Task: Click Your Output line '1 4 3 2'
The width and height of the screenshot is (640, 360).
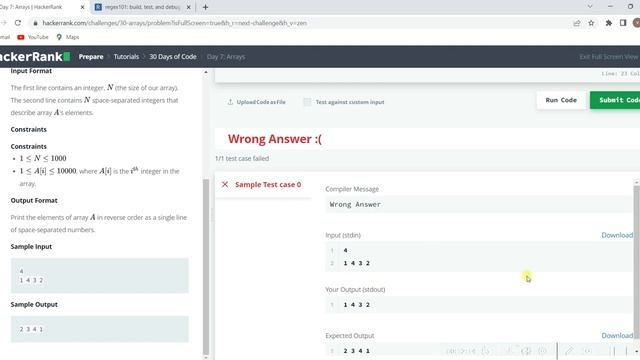Action: 357,305
